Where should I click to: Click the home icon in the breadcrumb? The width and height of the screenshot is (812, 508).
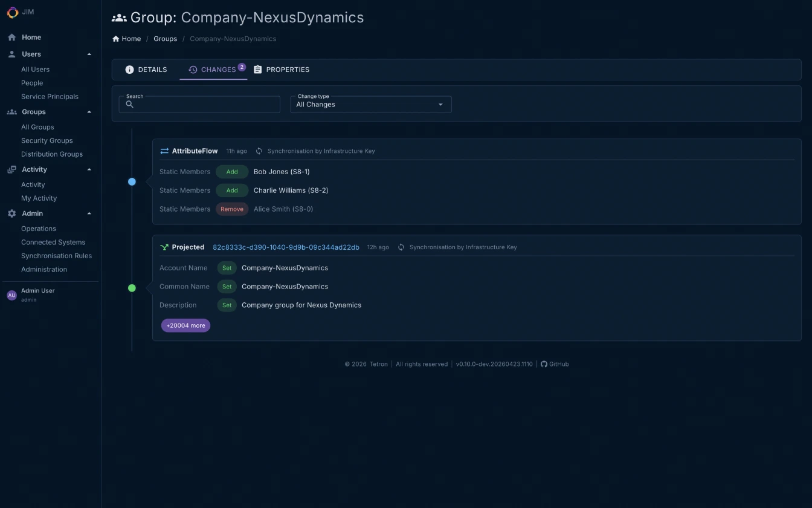[x=115, y=38]
